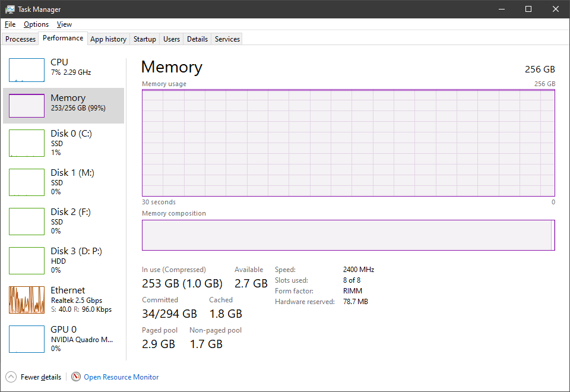Switch to the Details tab
The width and height of the screenshot is (570, 392).
[197, 39]
